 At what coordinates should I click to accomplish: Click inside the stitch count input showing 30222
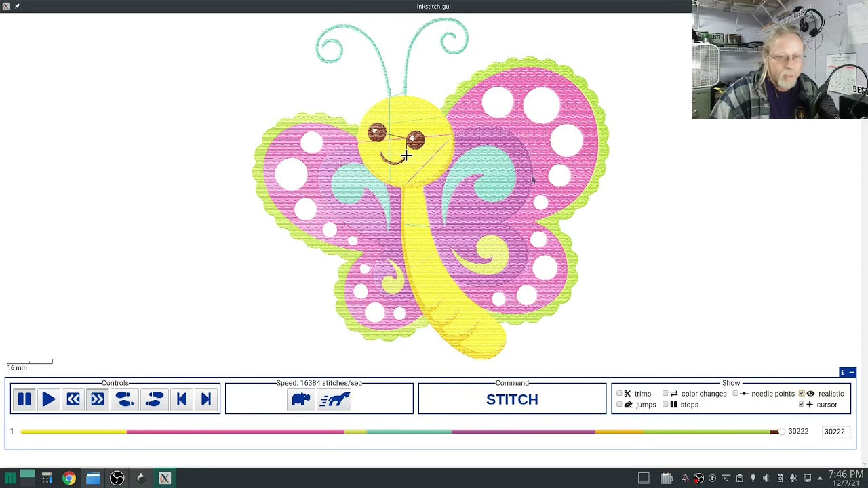pos(835,431)
